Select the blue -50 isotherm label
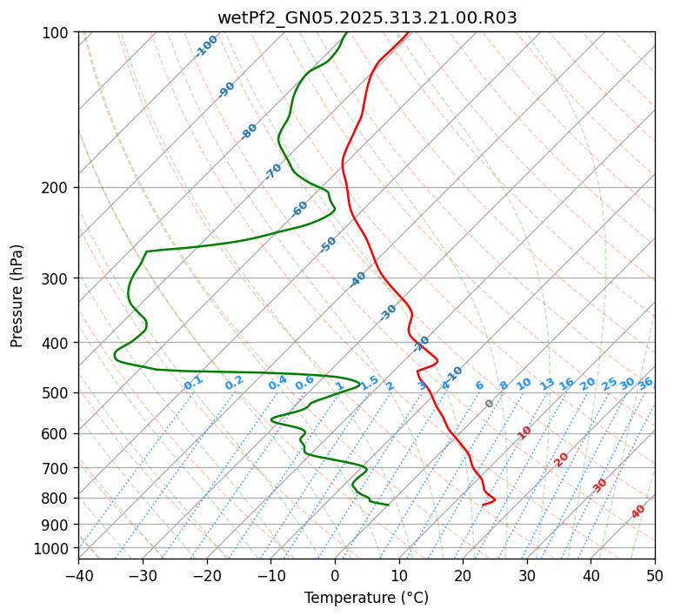 [x=328, y=244]
